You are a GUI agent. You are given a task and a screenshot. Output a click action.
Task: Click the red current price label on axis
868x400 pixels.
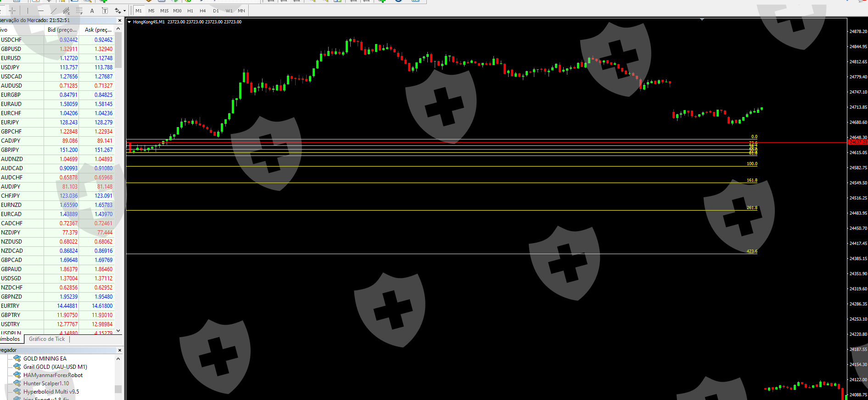pos(858,142)
